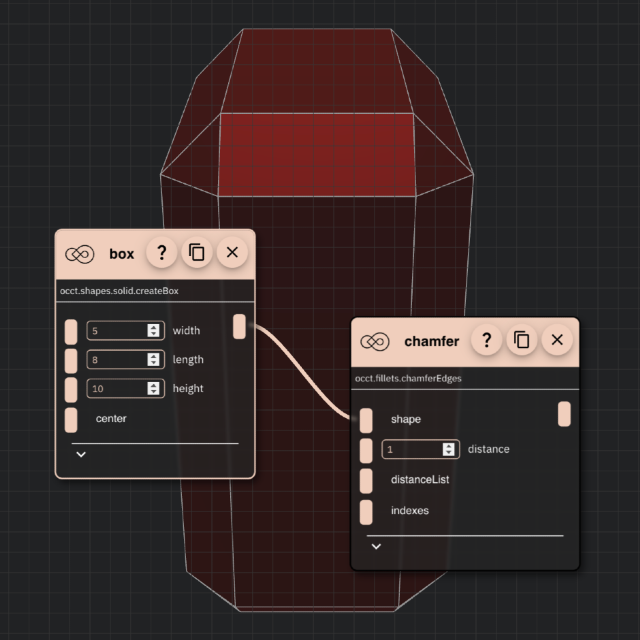Click the box node logo icon
The height and width of the screenshot is (640, 640).
[x=80, y=254]
